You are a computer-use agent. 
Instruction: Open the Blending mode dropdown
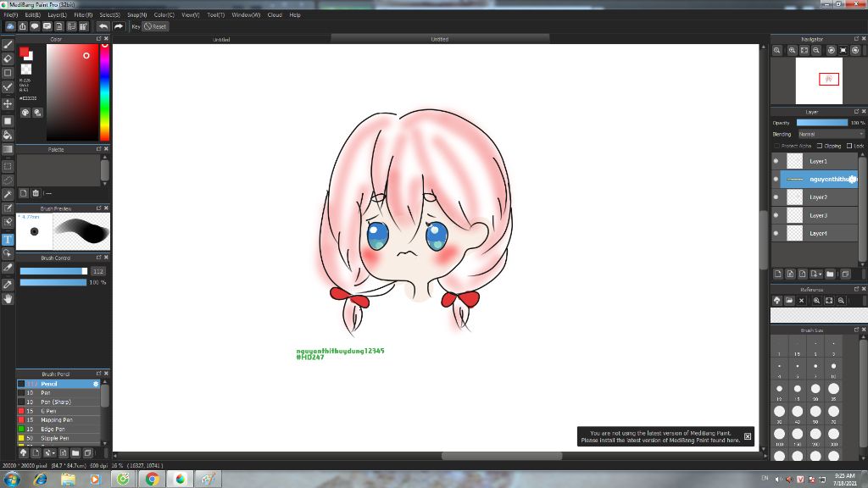tap(831, 135)
